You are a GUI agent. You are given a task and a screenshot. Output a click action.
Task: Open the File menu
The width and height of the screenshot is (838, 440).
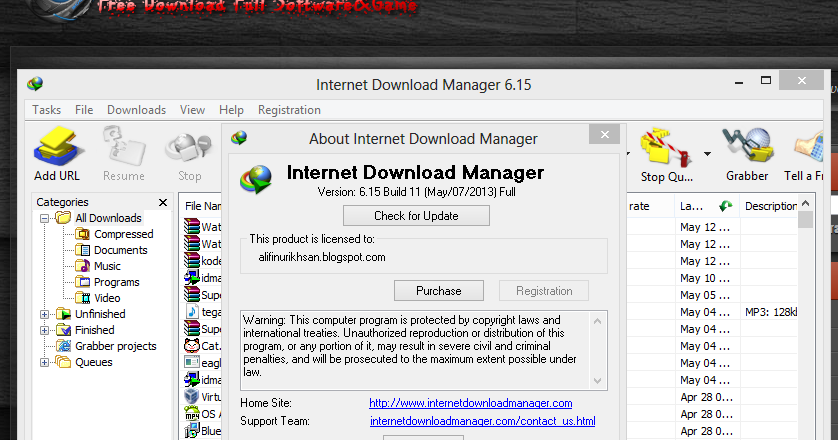point(84,110)
